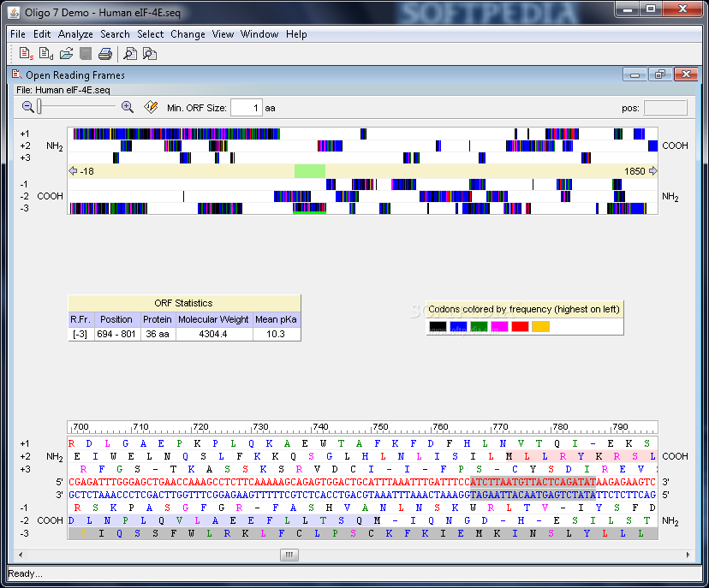Click the Molecular Weight column header
Screen dimensions: 709x588
[x=213, y=319]
